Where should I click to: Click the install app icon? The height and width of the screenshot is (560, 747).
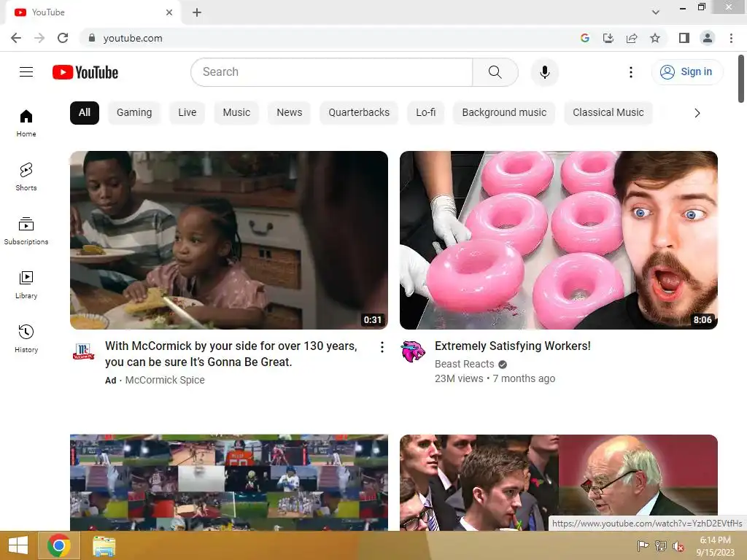608,38
